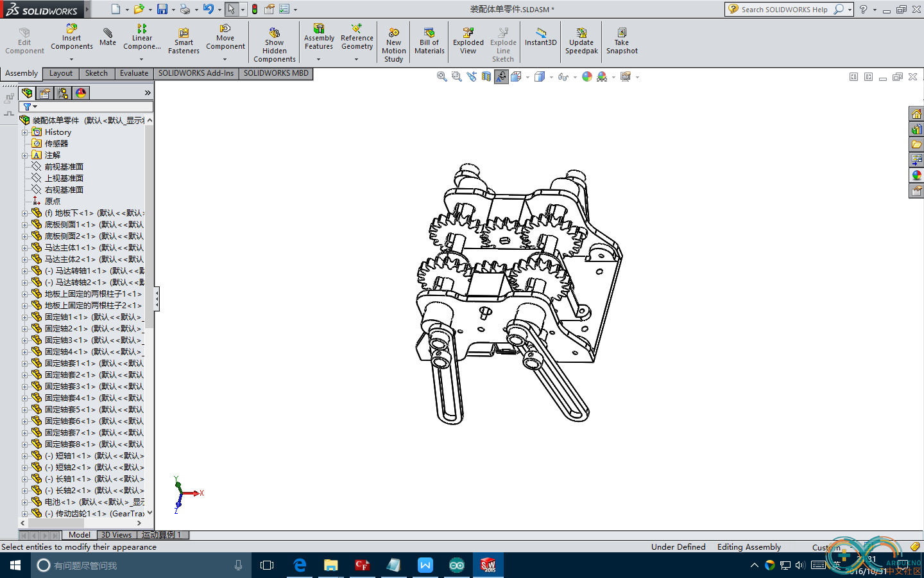Open Hide/Show Items dropdown arrow
Image resolution: width=924 pixels, height=578 pixels.
pos(575,77)
